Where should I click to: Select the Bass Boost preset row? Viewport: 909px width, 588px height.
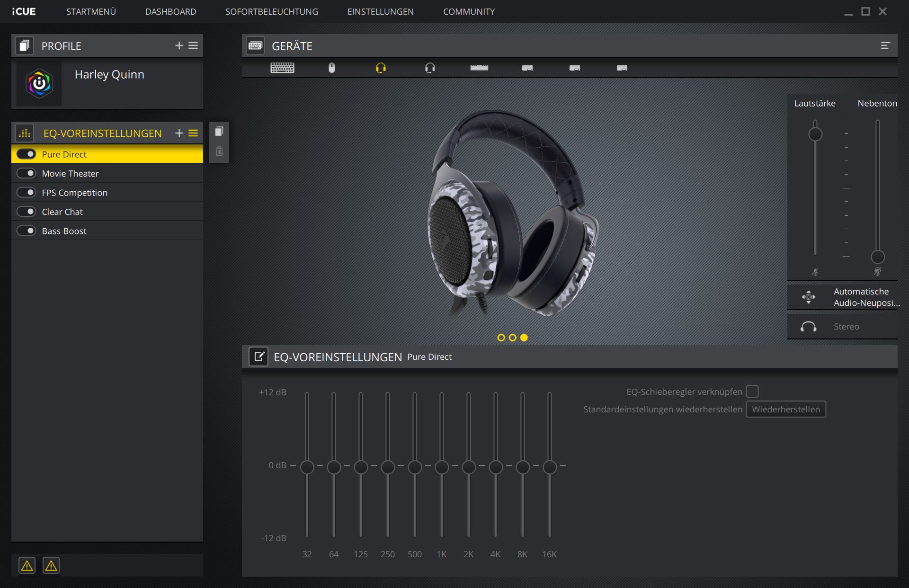click(107, 231)
